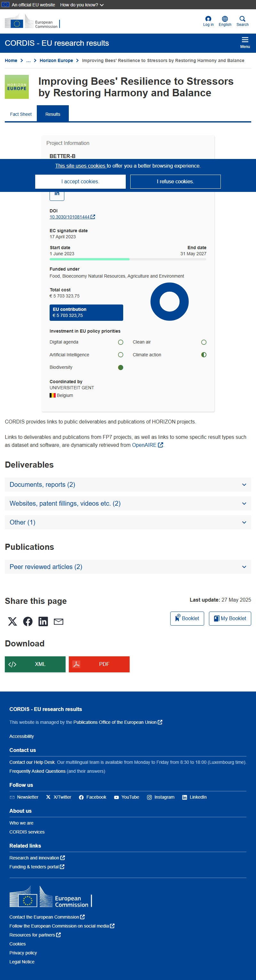Open footer Facebook link
This screenshot has width=256, height=980.
coord(92,797)
